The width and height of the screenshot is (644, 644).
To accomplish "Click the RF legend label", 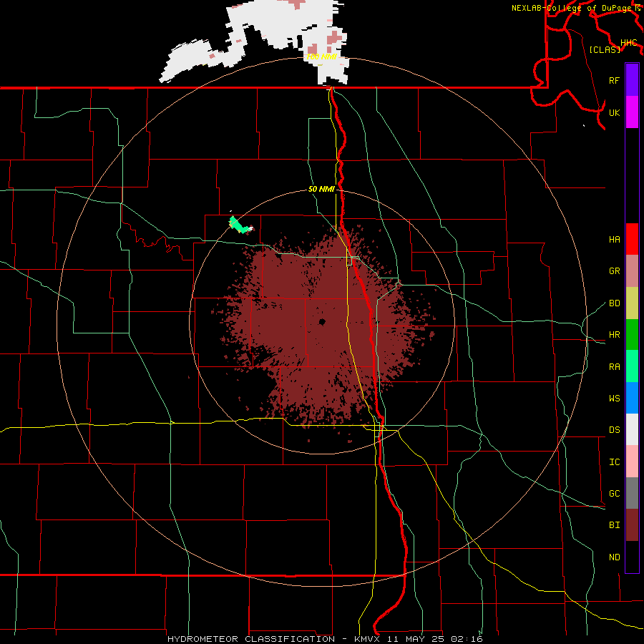I will pos(614,80).
